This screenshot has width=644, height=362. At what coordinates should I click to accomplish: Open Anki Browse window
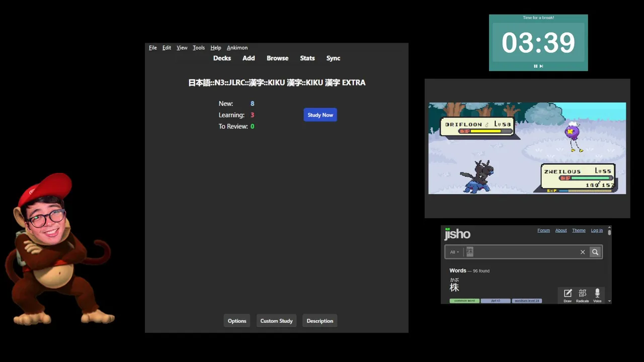(277, 58)
